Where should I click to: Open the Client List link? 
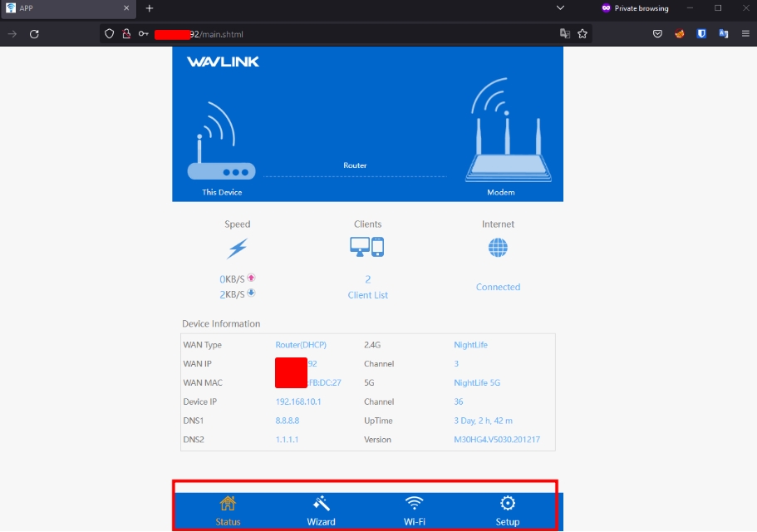tap(367, 295)
